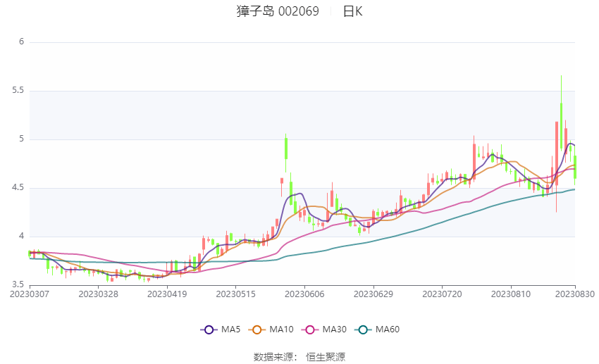Viewport: 599px width, 364px height.
Task: Click the green candlestick spike near 20230606 reaching 5
Action: point(285,149)
